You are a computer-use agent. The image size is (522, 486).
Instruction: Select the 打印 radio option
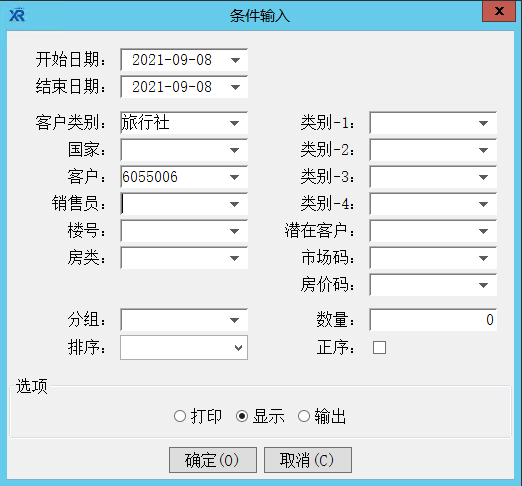(180, 416)
